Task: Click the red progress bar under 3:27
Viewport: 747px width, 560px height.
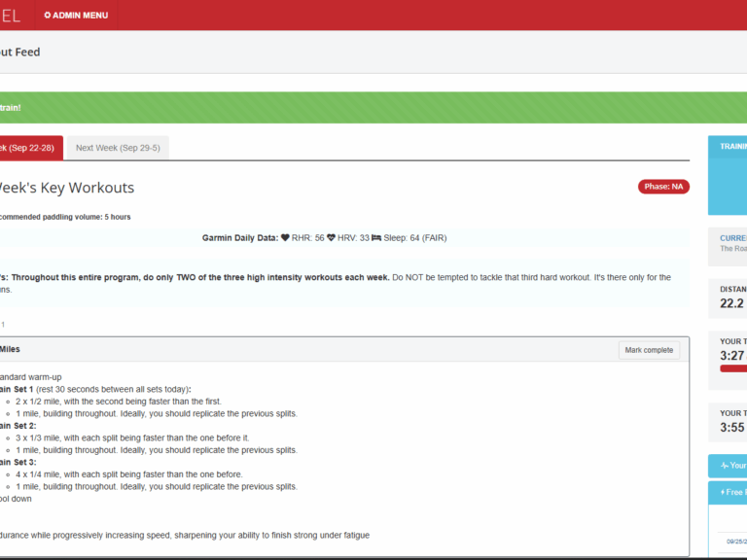Action: 732,368
